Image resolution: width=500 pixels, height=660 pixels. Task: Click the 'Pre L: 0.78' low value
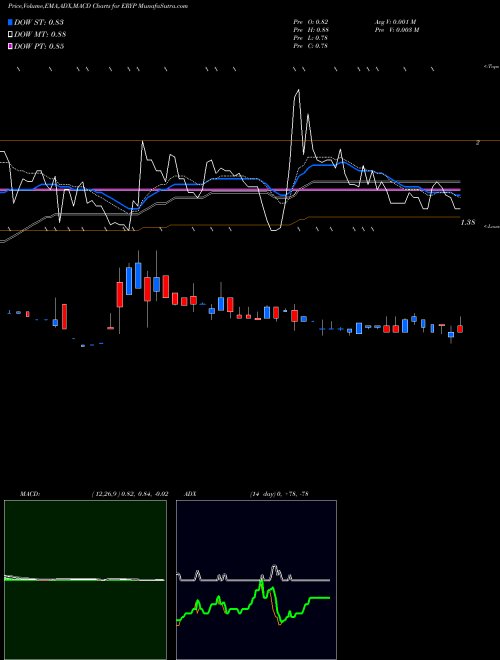pos(311,38)
